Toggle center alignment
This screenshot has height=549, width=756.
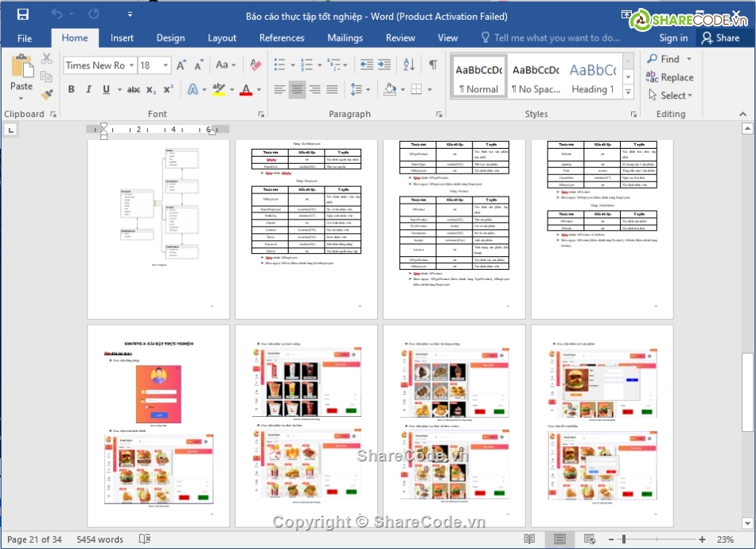(x=297, y=89)
